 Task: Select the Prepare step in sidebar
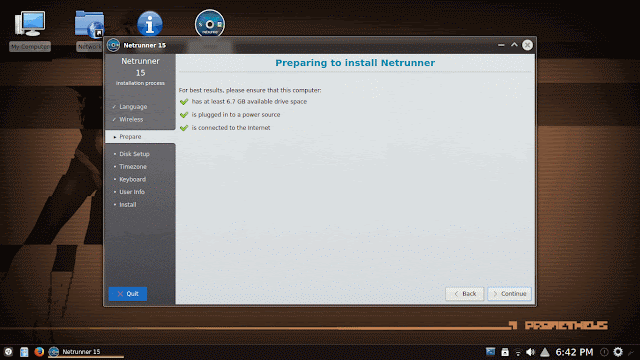140,137
